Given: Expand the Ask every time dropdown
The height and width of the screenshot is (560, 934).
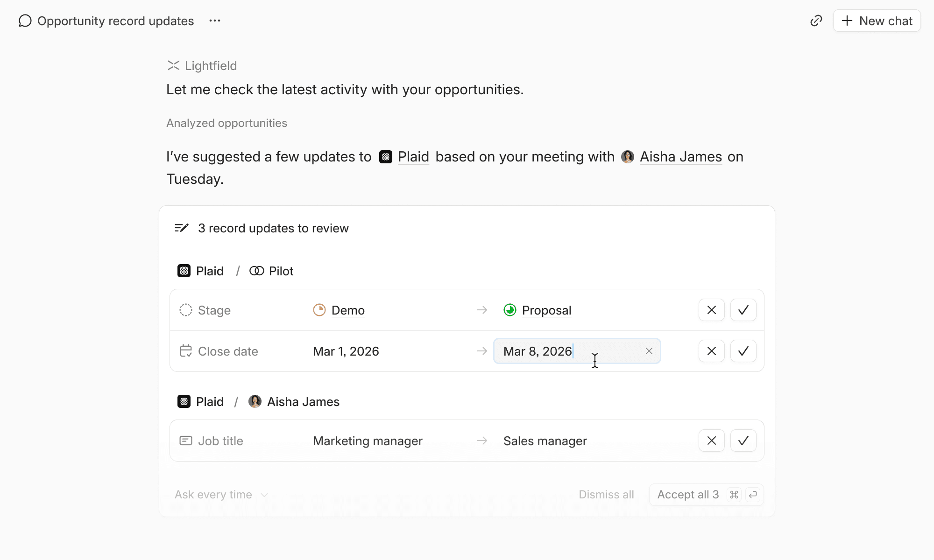Looking at the screenshot, I should 221,495.
